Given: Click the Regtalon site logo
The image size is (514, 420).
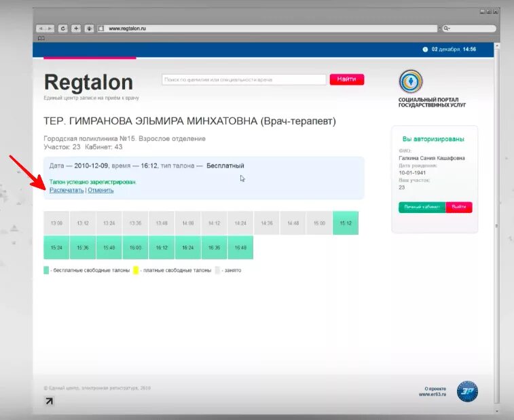Looking at the screenshot, I should pyautogui.click(x=88, y=82).
